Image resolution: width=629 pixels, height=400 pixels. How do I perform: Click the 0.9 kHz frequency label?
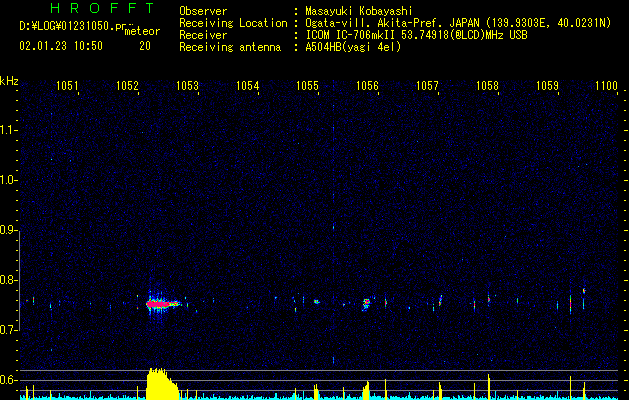tap(9, 230)
